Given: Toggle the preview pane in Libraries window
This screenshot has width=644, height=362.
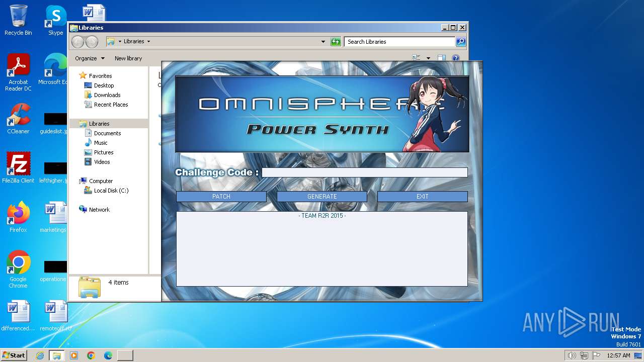Looking at the screenshot, I should coord(441,58).
